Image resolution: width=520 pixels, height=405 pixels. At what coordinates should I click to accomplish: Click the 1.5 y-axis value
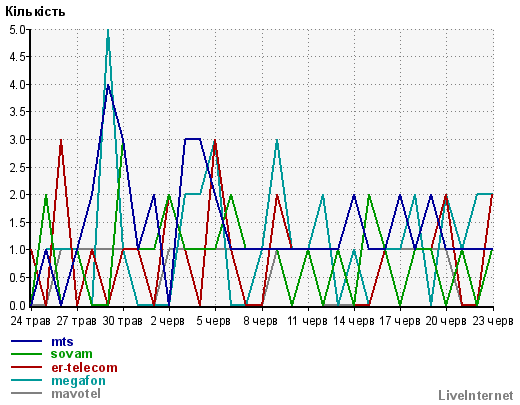click(18, 223)
